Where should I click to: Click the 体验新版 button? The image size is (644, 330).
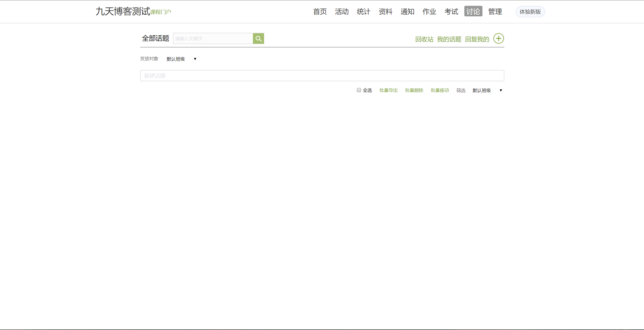530,12
